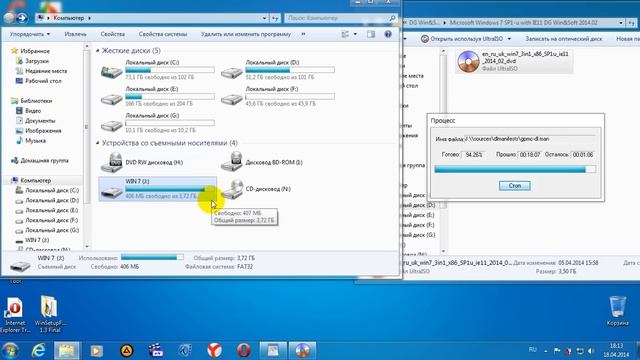Select Документы library in sidebar
Image resolution: width=640 pixels, height=360 pixels.
click(x=40, y=121)
